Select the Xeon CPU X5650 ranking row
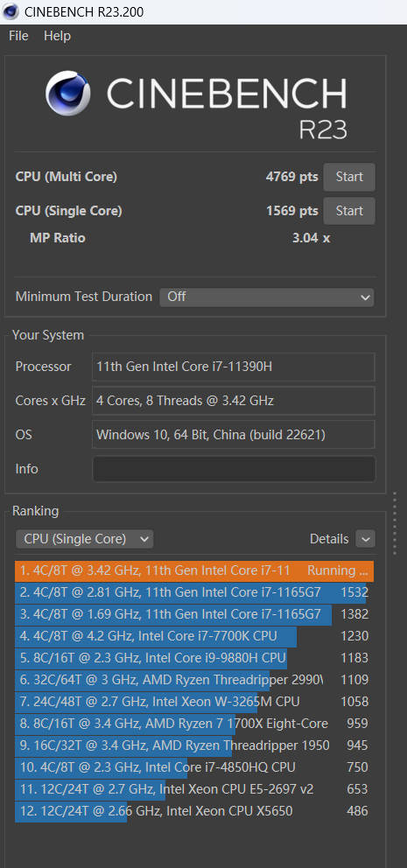Viewport: 407px width, 868px height. [194, 811]
